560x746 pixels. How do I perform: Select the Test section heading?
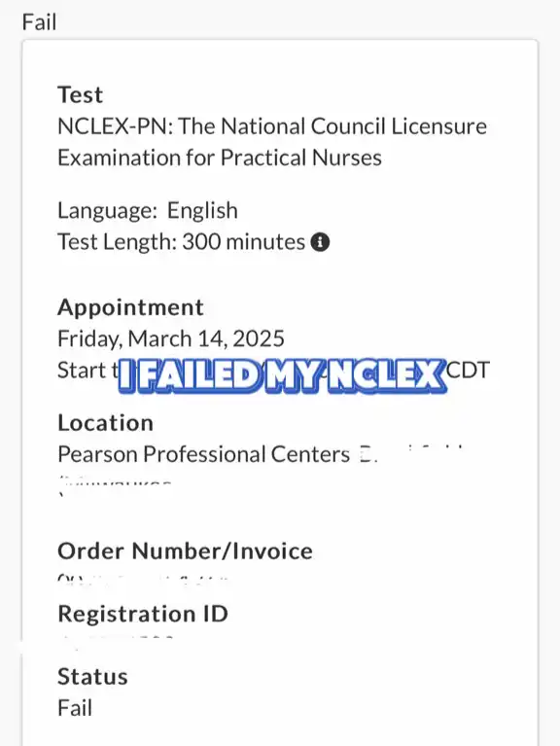click(80, 94)
